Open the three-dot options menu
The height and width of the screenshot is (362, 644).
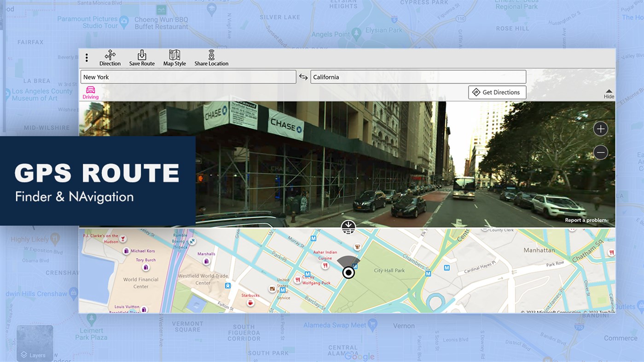pos(87,57)
